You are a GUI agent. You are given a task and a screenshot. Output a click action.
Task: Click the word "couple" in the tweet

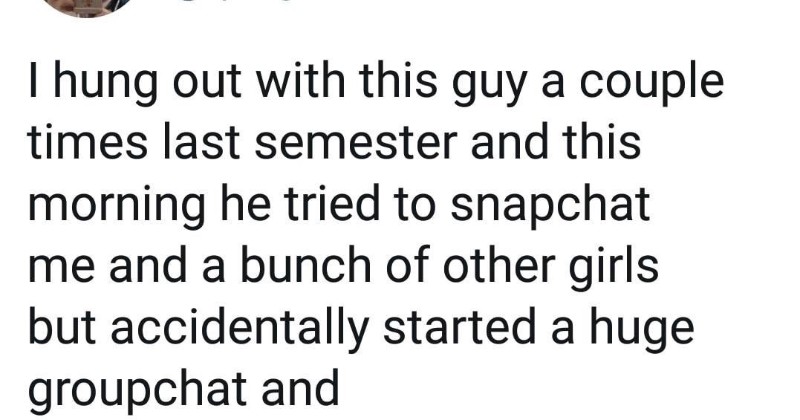tap(663, 85)
